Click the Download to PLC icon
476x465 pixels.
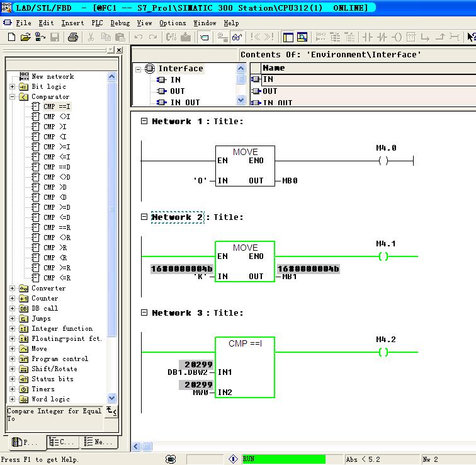186,37
